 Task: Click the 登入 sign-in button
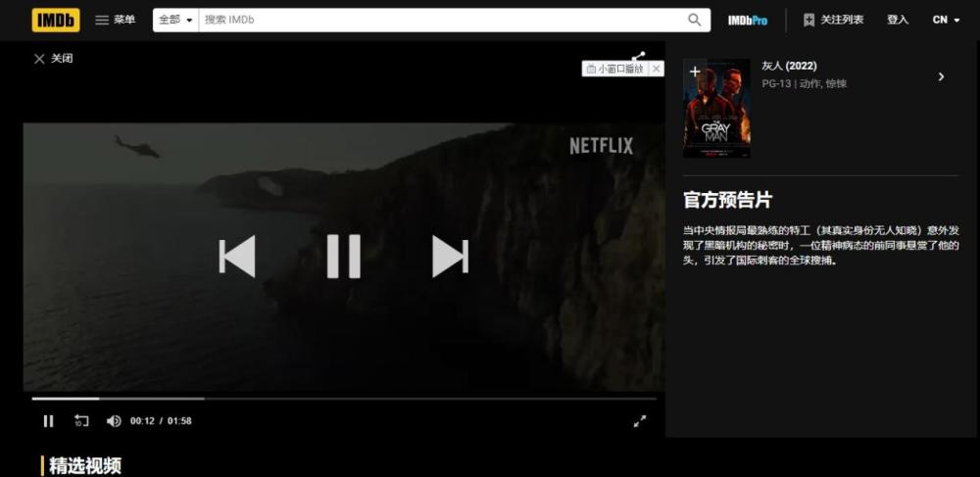pos(898,20)
